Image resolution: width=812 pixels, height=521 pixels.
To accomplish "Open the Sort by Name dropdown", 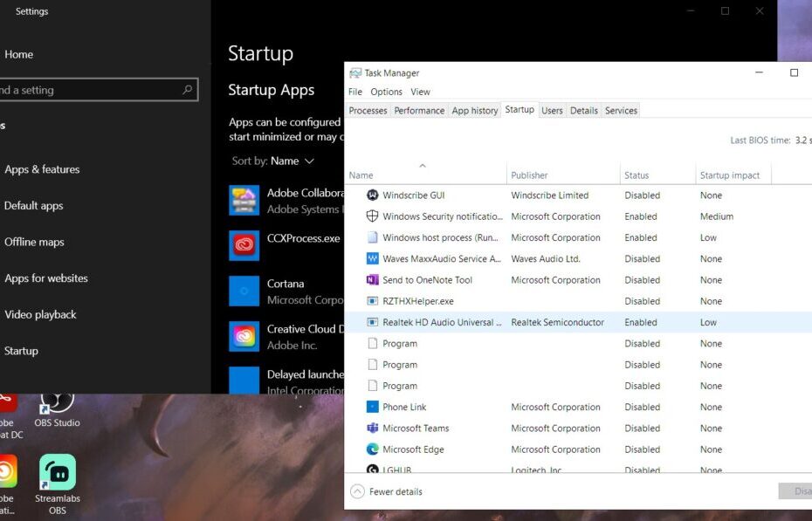I will pos(292,161).
